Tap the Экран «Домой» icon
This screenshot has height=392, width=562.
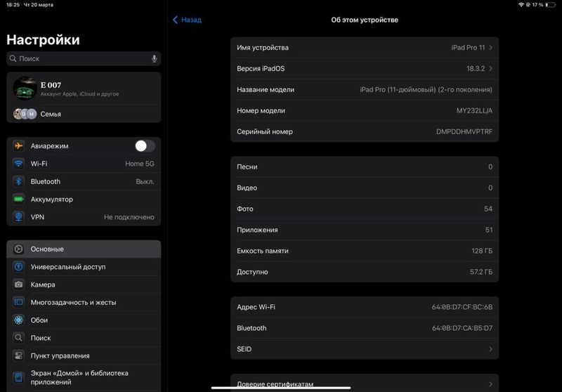pyautogui.click(x=19, y=377)
